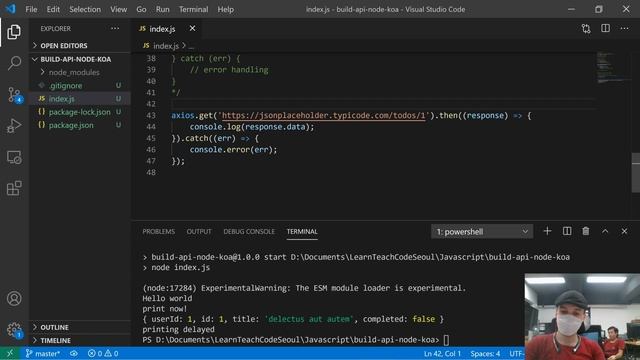Click the Explorer more actions ellipsis
Viewport: 640px width, 360px height.
(115, 29)
